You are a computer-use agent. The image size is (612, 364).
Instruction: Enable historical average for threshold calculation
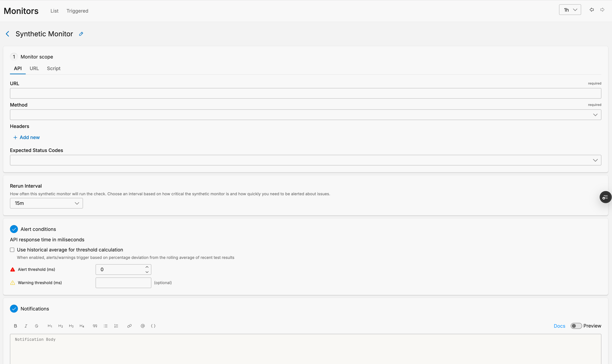pyautogui.click(x=12, y=249)
